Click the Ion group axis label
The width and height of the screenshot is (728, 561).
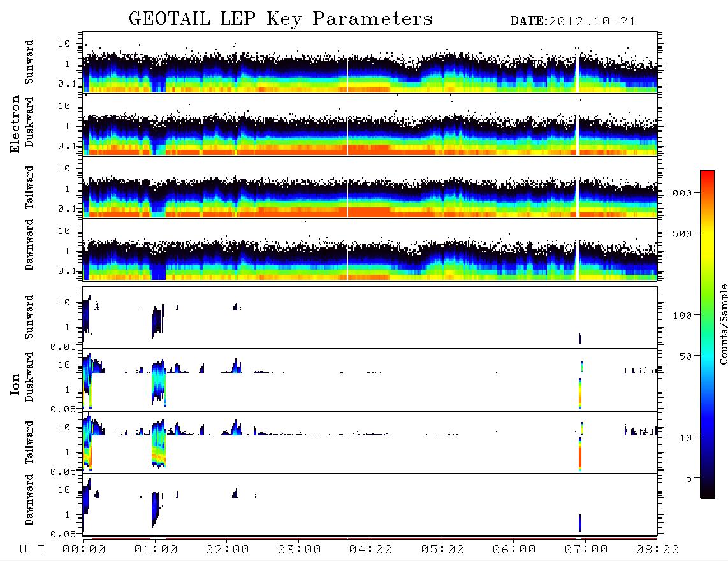pyautogui.click(x=15, y=384)
